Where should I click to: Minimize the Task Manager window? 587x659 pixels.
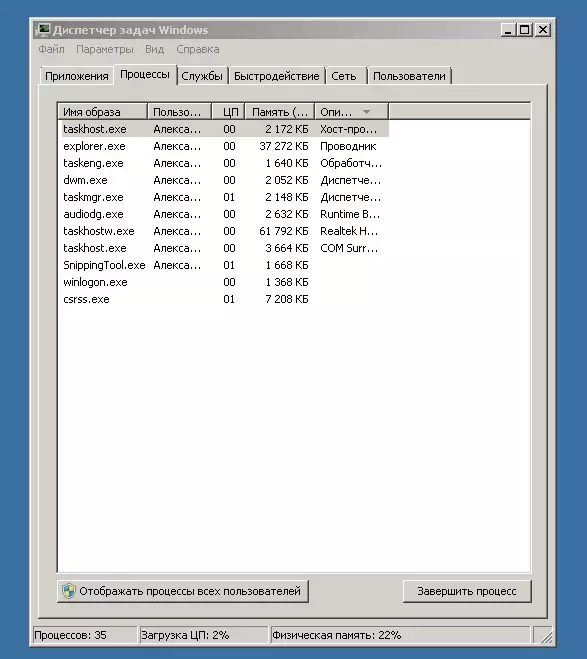click(x=508, y=30)
